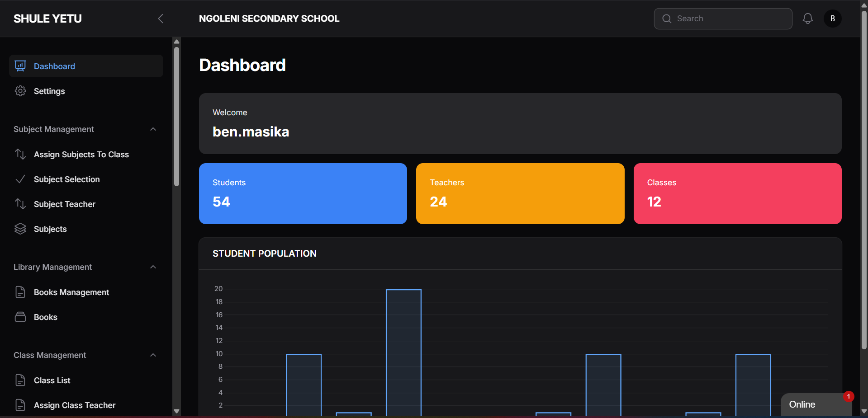The width and height of the screenshot is (868, 418).
Task: Click the Class List document icon
Action: [20, 380]
